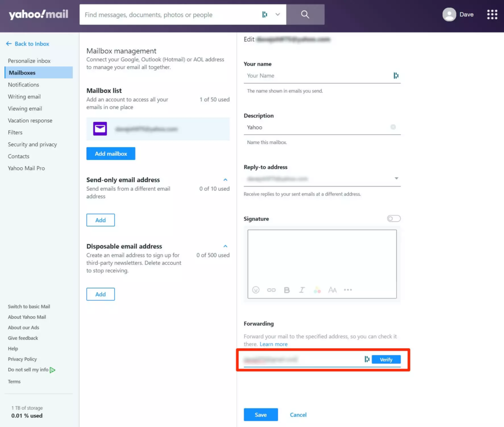
Task: Expand the Reply-to address dropdown
Action: coord(396,179)
